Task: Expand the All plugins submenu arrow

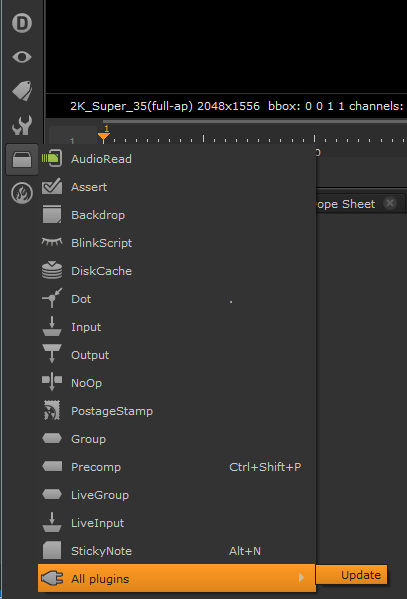Action: click(302, 578)
